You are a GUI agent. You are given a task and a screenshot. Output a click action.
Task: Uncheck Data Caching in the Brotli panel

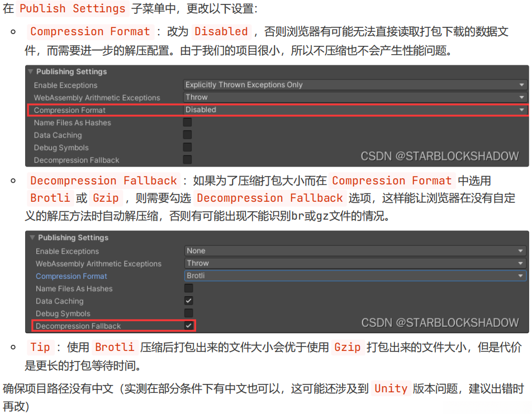click(x=189, y=301)
